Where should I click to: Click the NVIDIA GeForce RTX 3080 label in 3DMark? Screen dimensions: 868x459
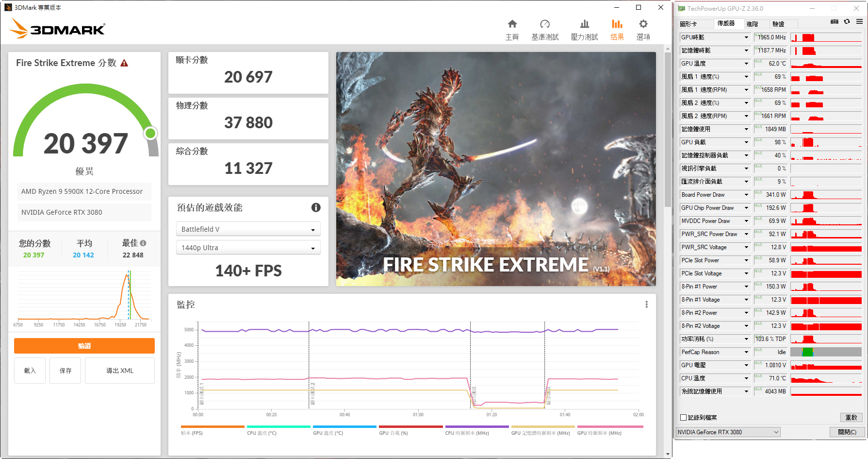coord(84,212)
